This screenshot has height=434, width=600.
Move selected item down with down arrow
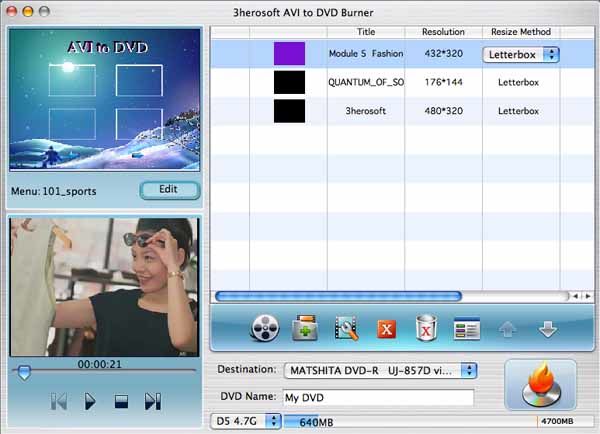pos(548,330)
